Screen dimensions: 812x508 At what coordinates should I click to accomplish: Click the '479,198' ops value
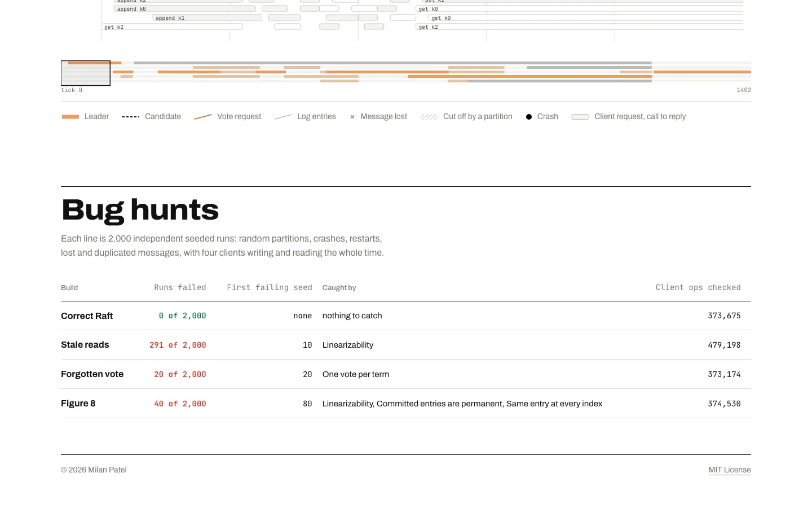[724, 345]
